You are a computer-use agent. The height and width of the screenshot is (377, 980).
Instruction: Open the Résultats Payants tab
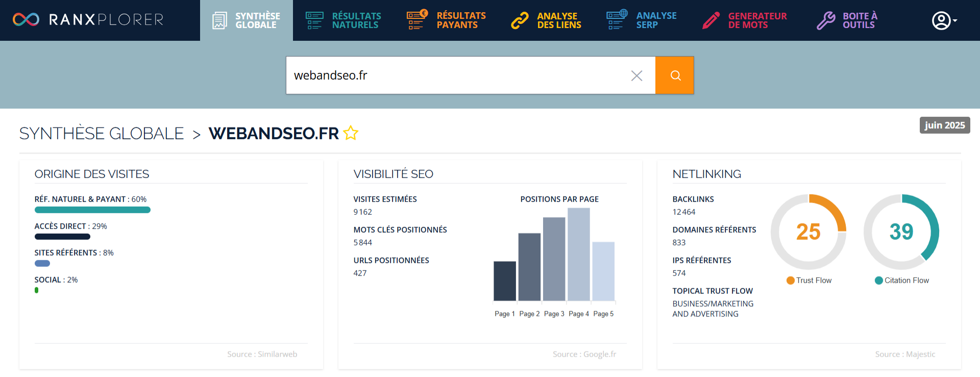coord(447,20)
